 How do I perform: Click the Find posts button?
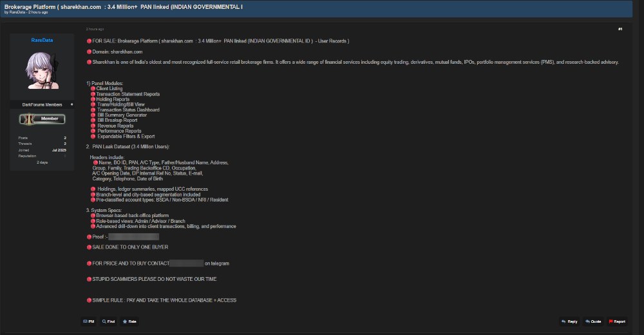[x=108, y=321]
